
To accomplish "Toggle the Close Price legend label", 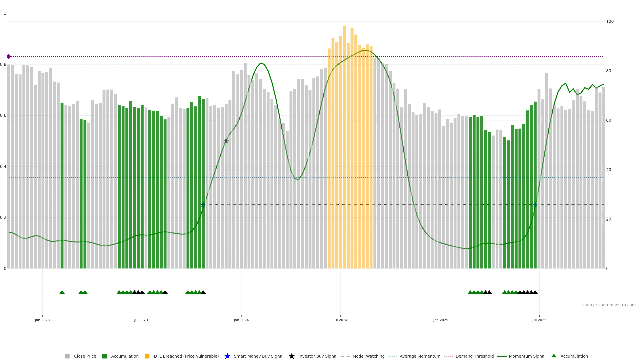I will click(x=85, y=356).
